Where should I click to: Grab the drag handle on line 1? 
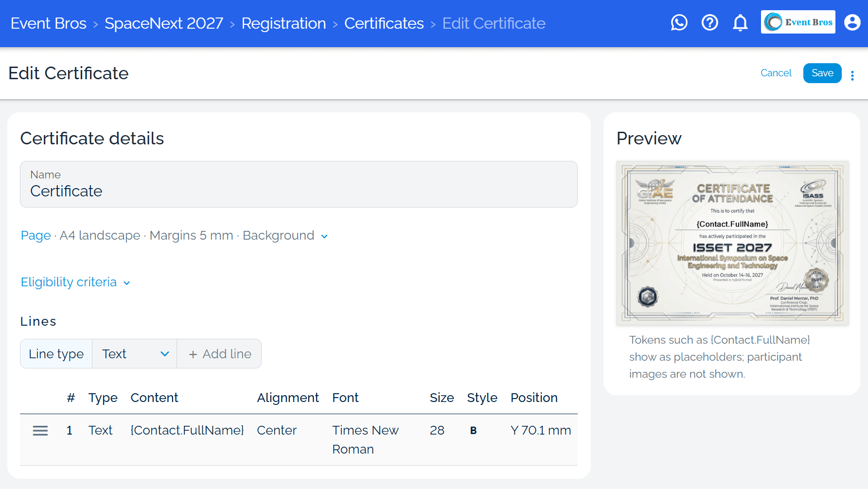pos(40,430)
